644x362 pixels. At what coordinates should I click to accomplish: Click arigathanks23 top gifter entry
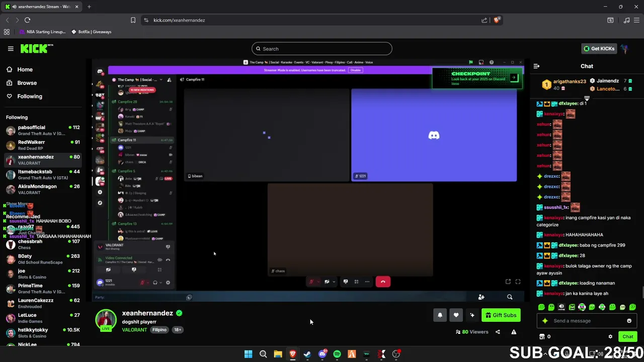click(565, 84)
